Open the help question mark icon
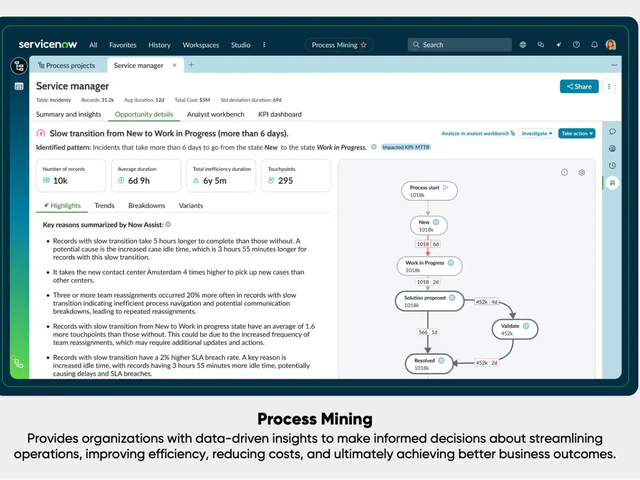 [x=576, y=45]
